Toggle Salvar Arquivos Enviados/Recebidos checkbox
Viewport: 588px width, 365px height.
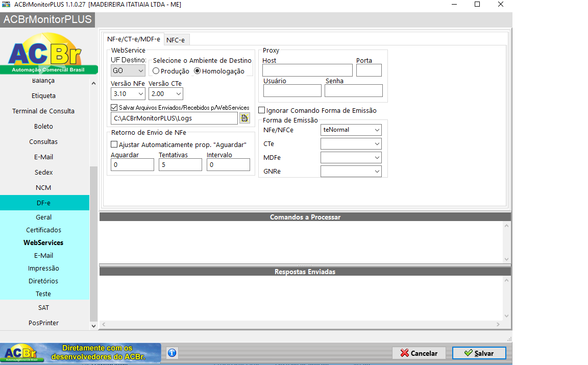(x=114, y=108)
